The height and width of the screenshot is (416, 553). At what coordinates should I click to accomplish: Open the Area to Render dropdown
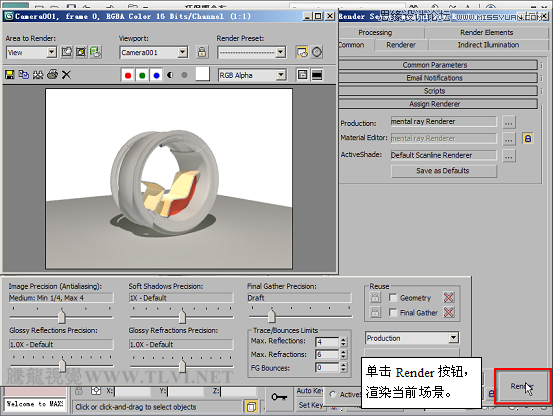[51, 52]
